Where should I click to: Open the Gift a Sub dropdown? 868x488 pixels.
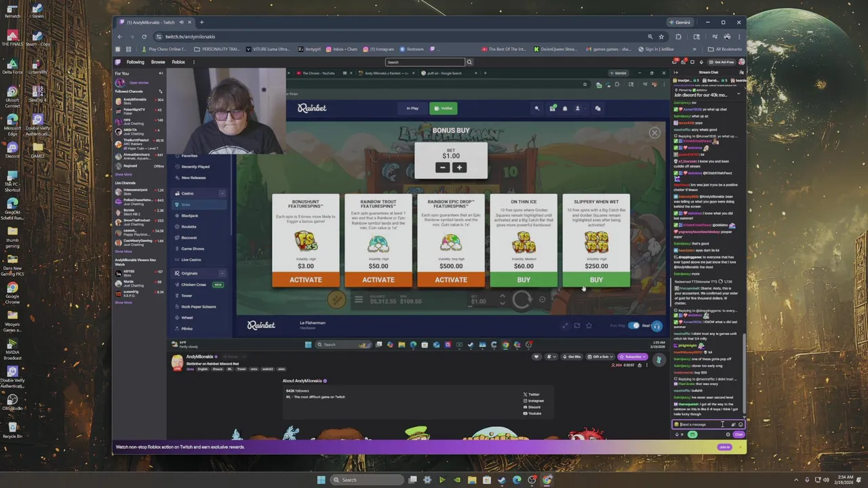pyautogui.click(x=601, y=357)
